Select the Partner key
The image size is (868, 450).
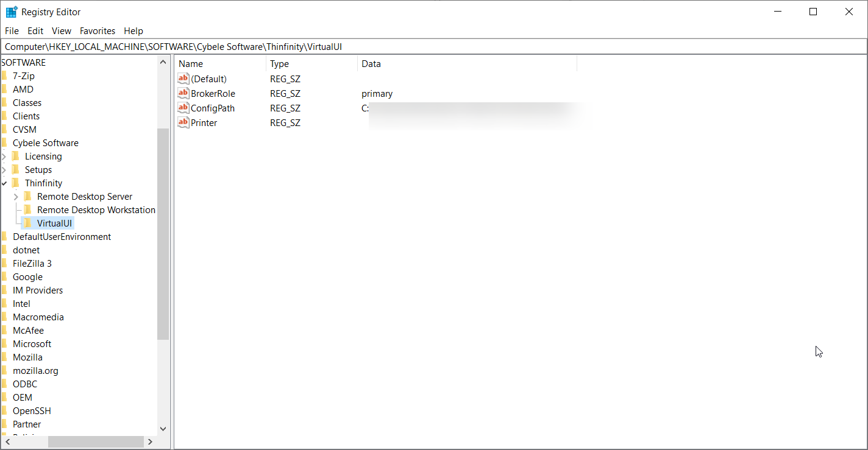27,424
